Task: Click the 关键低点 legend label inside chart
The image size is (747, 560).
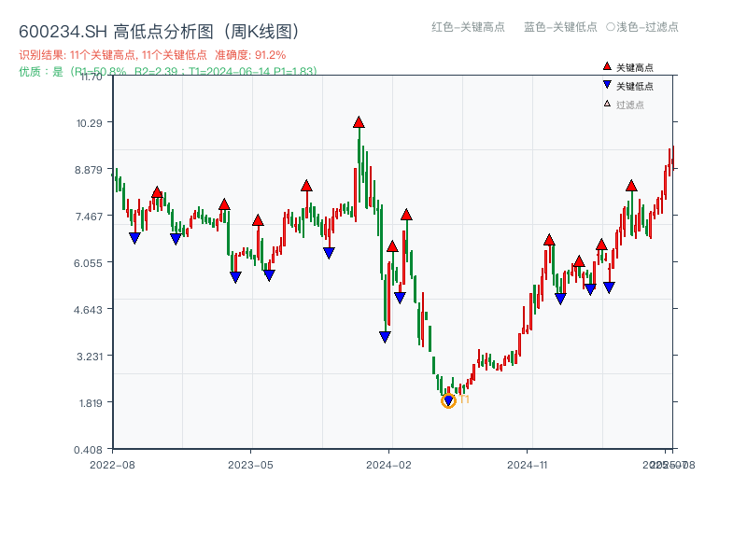Action: pos(635,86)
